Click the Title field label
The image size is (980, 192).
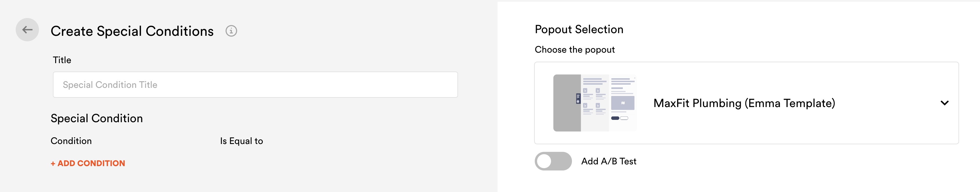coord(62,60)
